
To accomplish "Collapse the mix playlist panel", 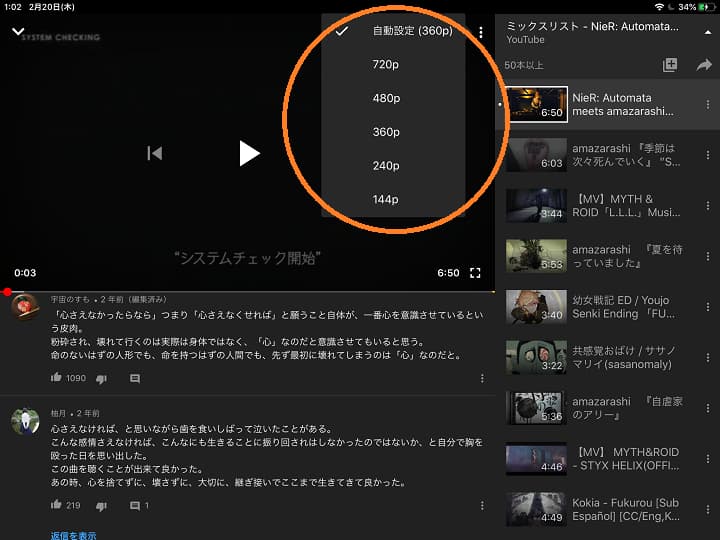I will [708, 32].
